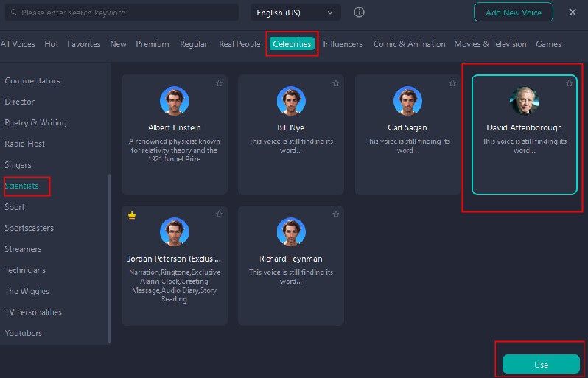Open the English (US) language dropdown
588x378 pixels.
(295, 13)
